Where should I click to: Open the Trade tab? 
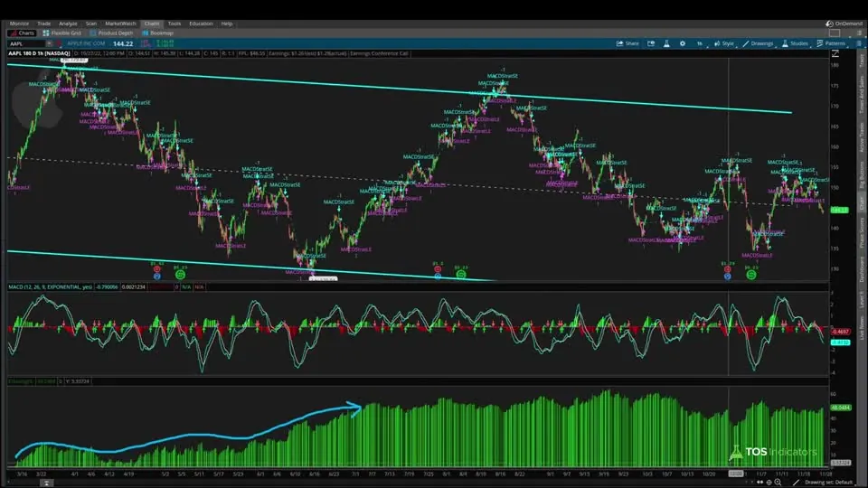[x=43, y=23]
